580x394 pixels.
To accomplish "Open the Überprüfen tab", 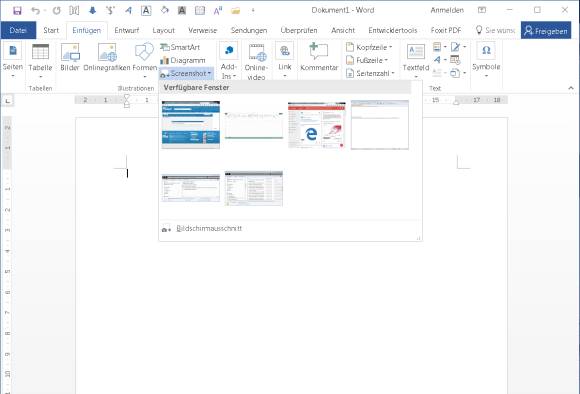I will 299,30.
